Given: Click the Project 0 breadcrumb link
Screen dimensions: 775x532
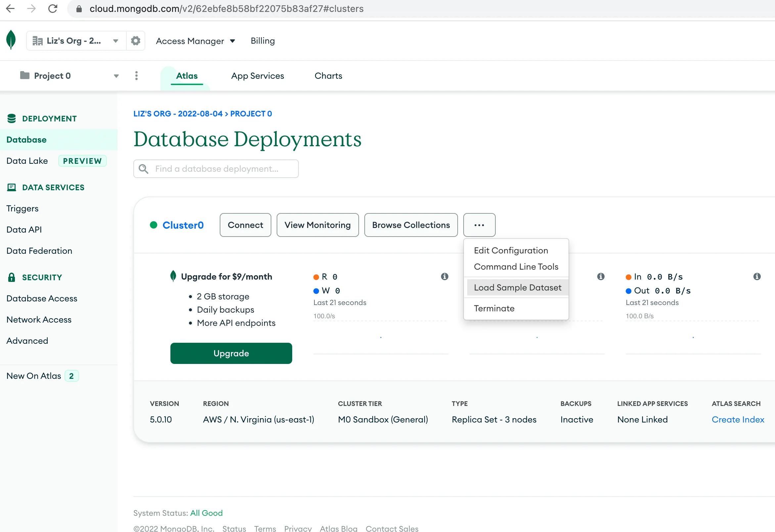Looking at the screenshot, I should click(251, 114).
